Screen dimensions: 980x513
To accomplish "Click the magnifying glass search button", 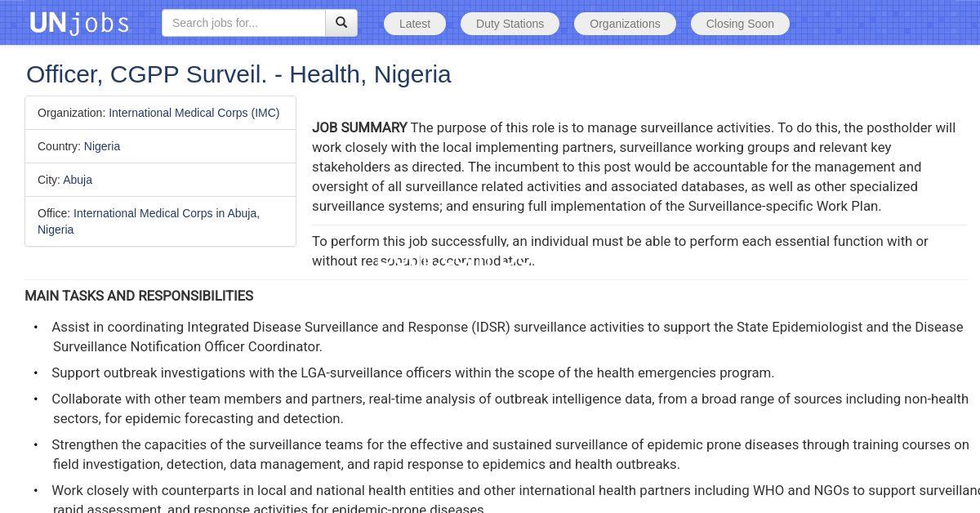I will pyautogui.click(x=341, y=23).
